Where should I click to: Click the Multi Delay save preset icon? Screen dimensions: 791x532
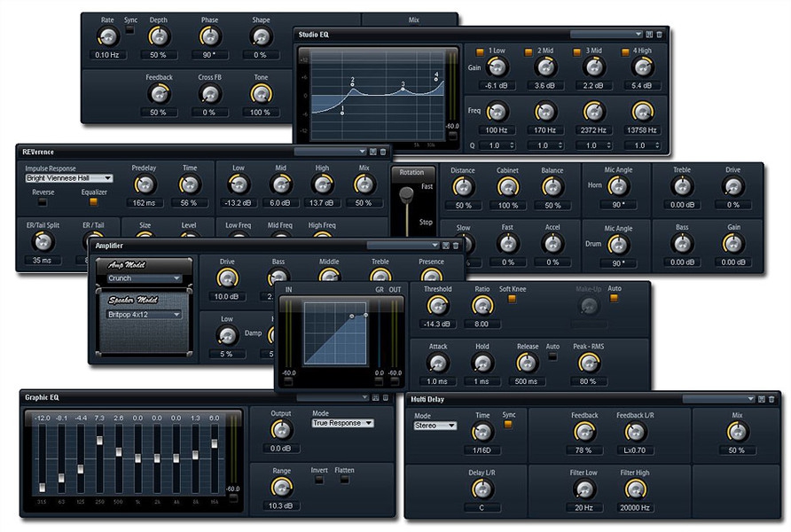[x=763, y=400]
